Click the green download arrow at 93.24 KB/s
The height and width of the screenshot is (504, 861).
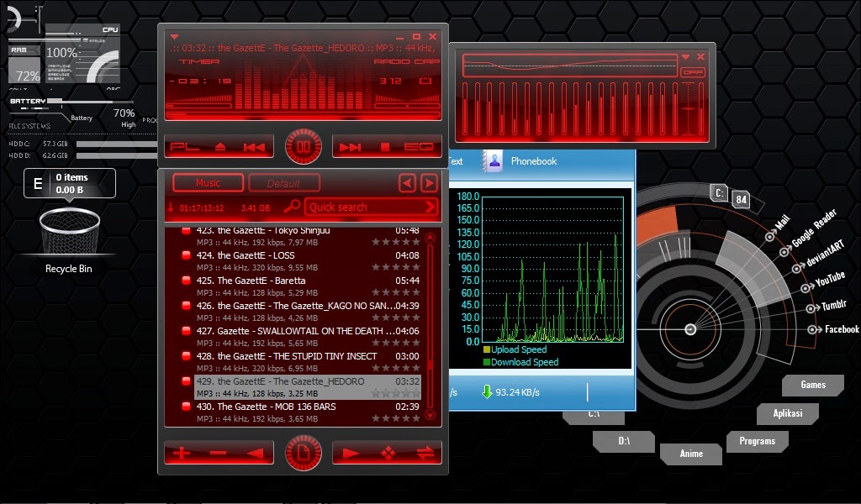(487, 391)
